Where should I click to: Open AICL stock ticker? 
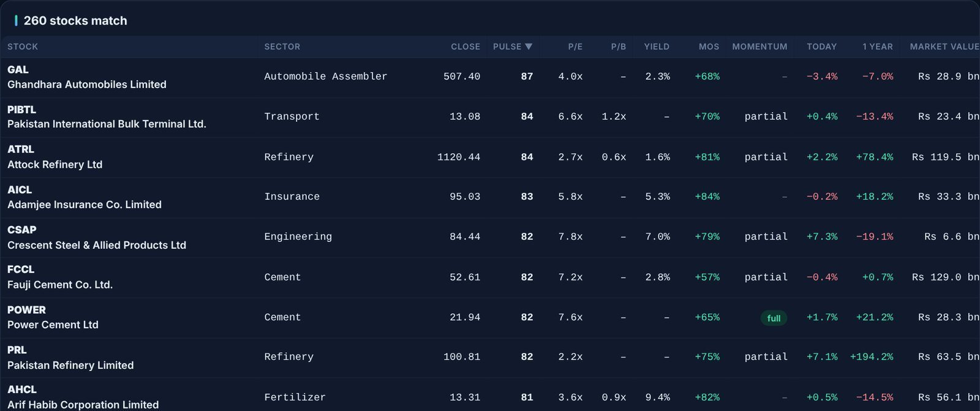(20, 190)
